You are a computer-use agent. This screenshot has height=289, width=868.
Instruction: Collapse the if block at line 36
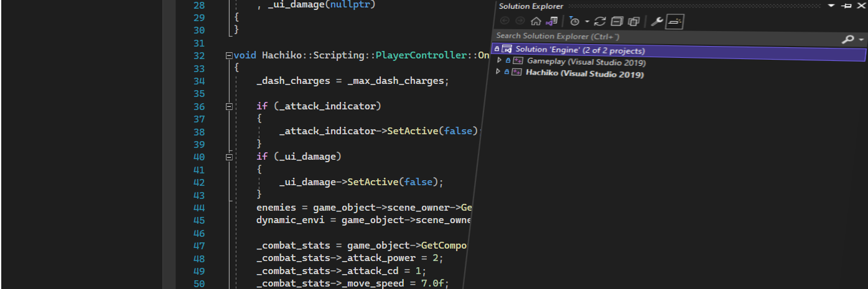point(229,106)
